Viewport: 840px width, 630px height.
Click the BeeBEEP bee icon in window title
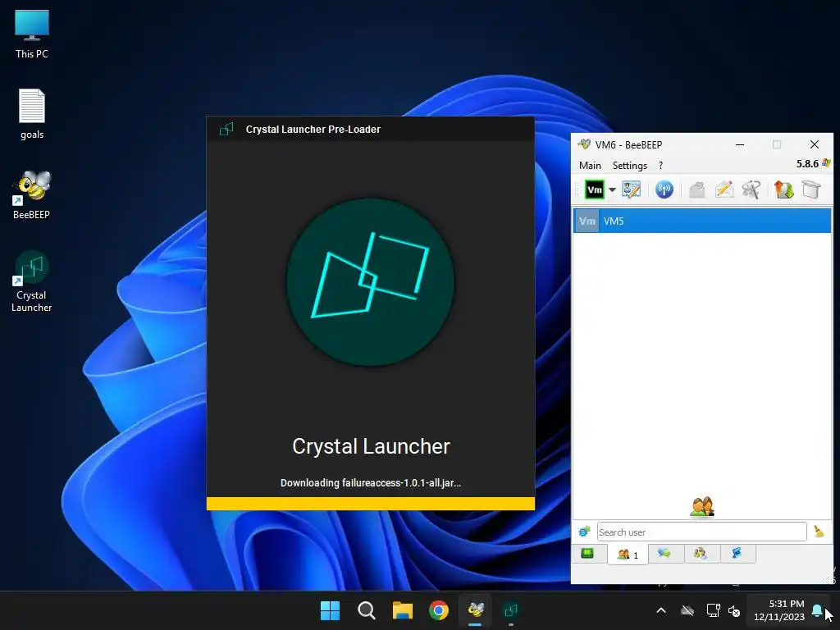point(584,144)
